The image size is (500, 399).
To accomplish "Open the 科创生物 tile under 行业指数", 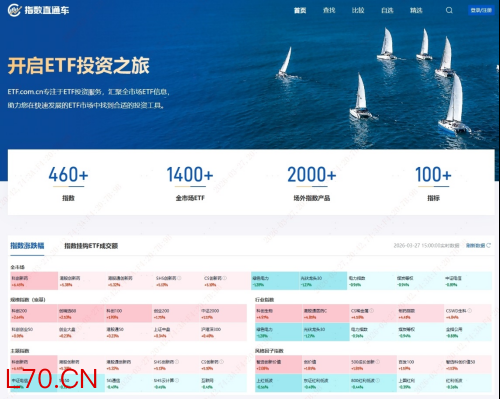I will [279, 314].
